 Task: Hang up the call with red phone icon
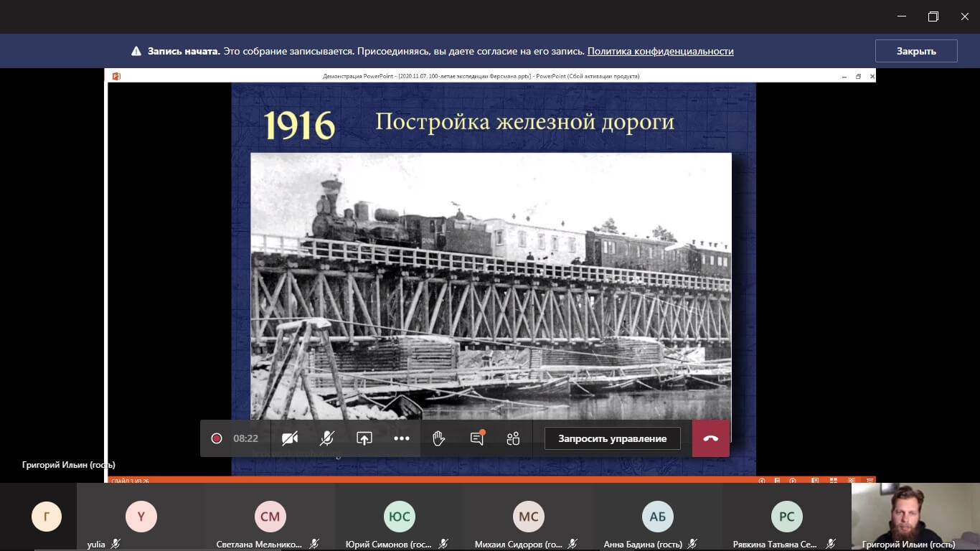click(710, 438)
